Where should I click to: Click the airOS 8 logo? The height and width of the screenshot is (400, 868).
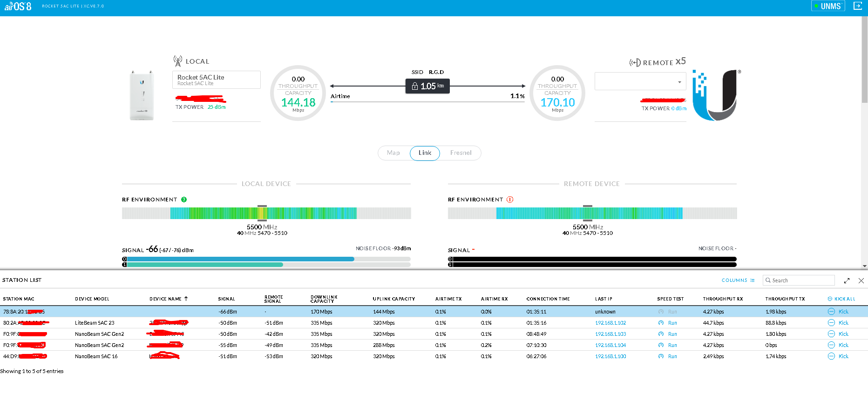pos(18,6)
